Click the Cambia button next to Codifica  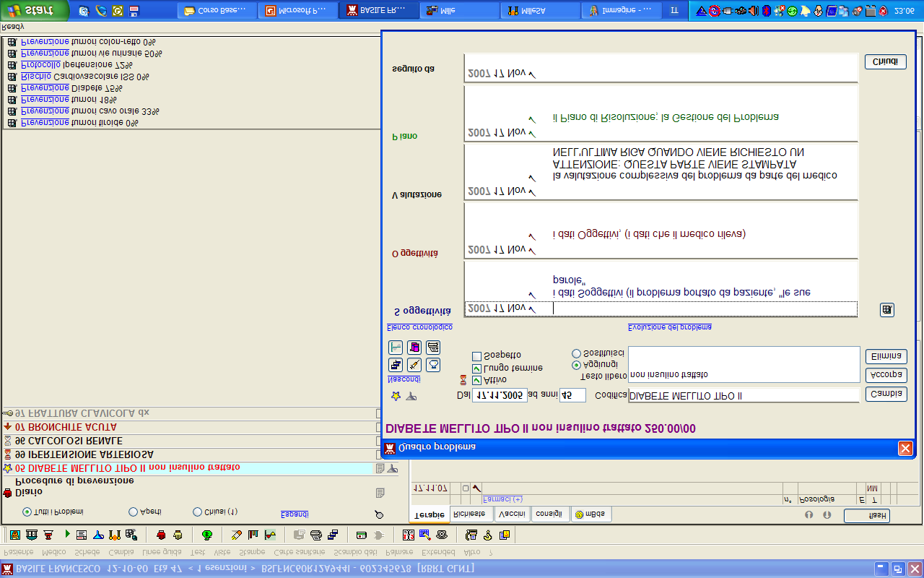tap(886, 394)
